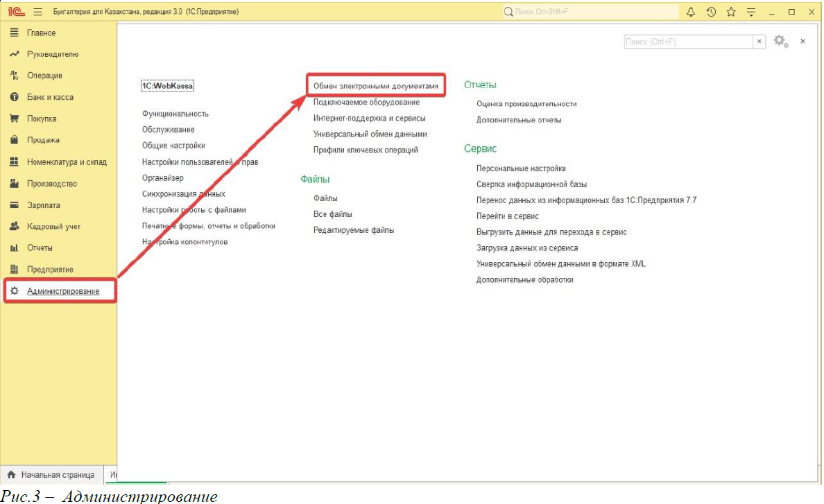Open Bank and cashbox section icon
The height and width of the screenshot is (504, 824).
[13, 97]
